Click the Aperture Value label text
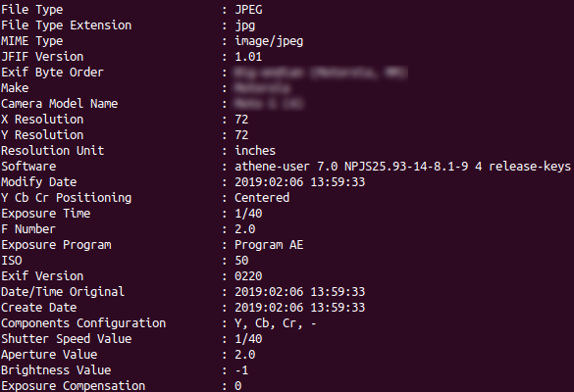 tap(49, 355)
